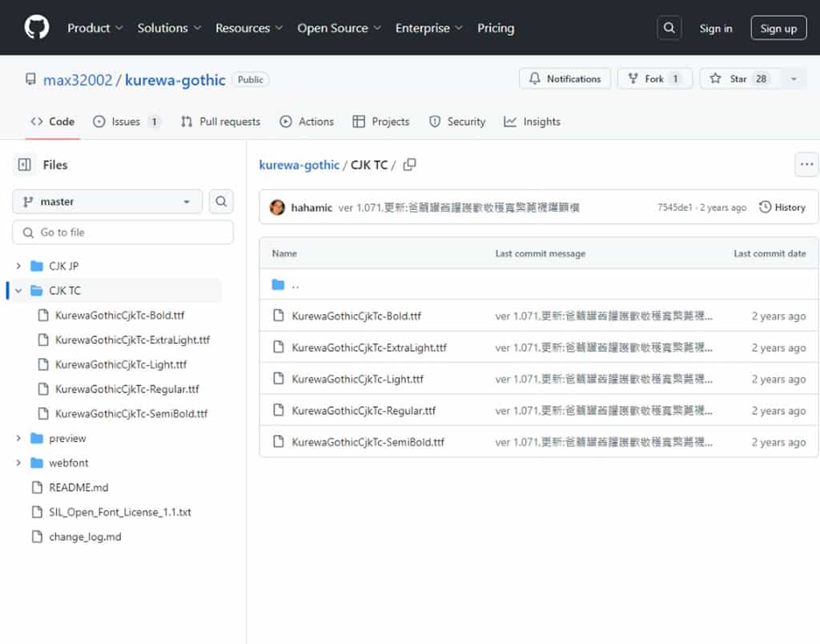Click the file icon beside KurewaGothicCjkTc-Regular.ttf in table
The width and height of the screenshot is (820, 644).
coord(279,410)
